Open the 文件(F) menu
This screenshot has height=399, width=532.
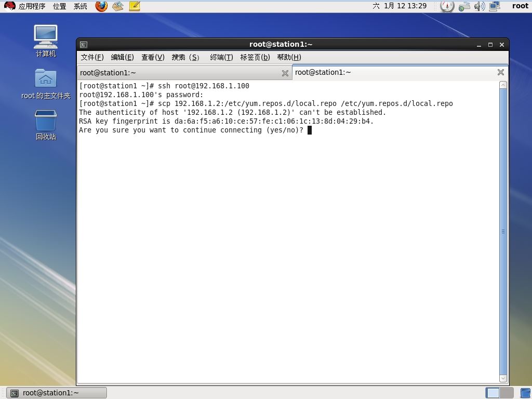point(92,57)
